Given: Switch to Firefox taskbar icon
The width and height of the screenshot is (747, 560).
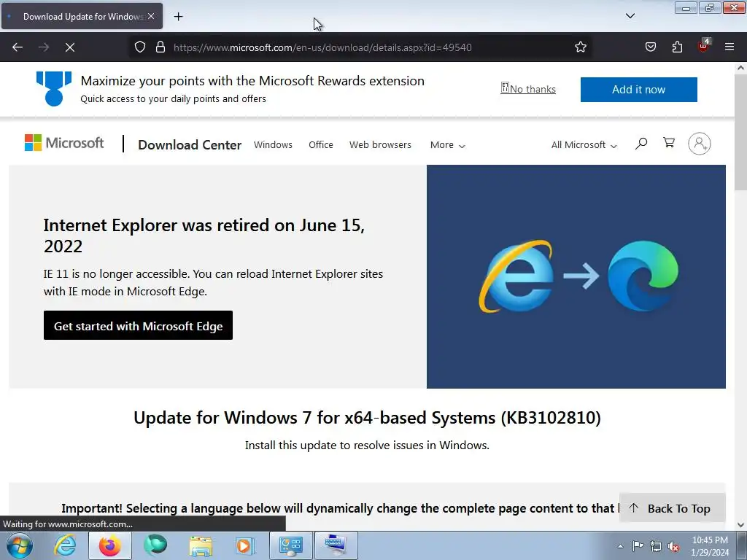Looking at the screenshot, I should point(109,545).
